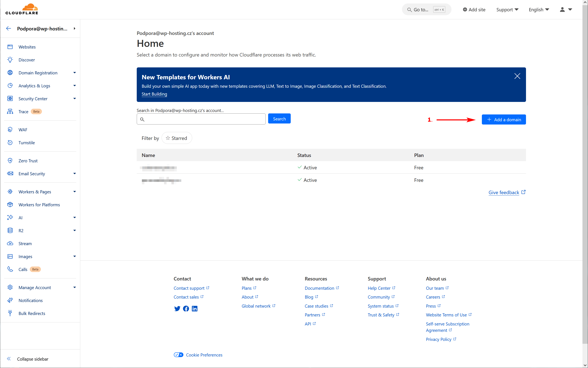Expand the account switcher arrow
This screenshot has width=588, height=368.
75,29
